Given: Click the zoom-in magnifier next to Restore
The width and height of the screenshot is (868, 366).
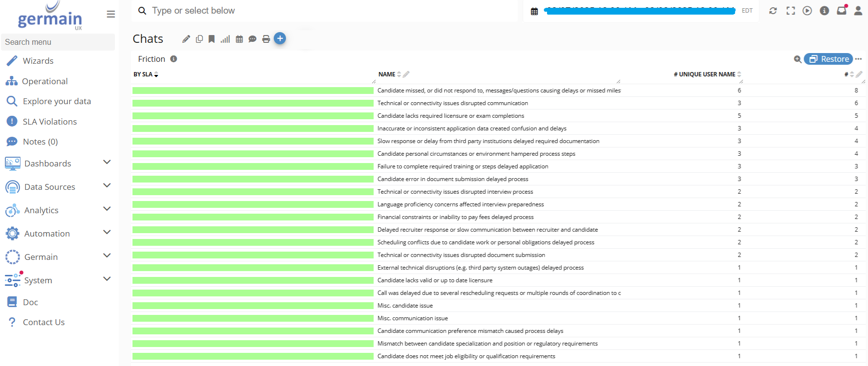Looking at the screenshot, I should (797, 59).
